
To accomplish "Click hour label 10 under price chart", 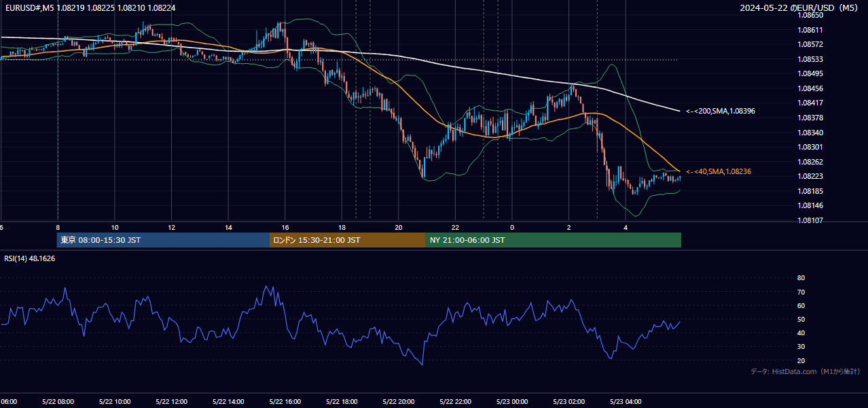I will click(x=115, y=227).
